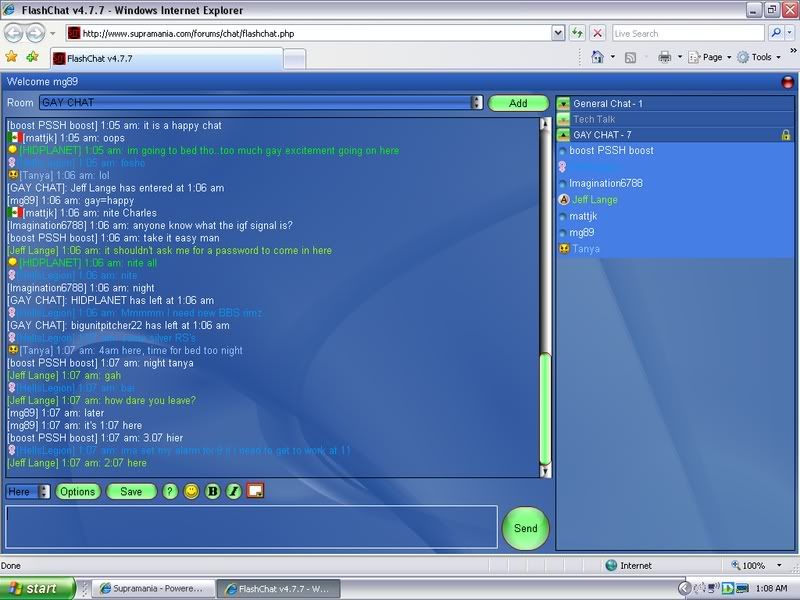Click the Add to Favorites icon
The image size is (800, 600).
click(x=33, y=57)
